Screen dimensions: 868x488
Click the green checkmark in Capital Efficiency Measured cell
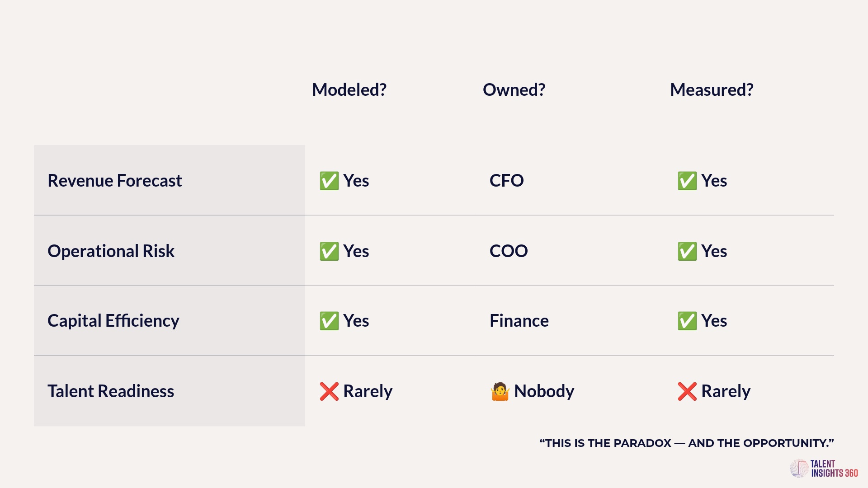687,321
